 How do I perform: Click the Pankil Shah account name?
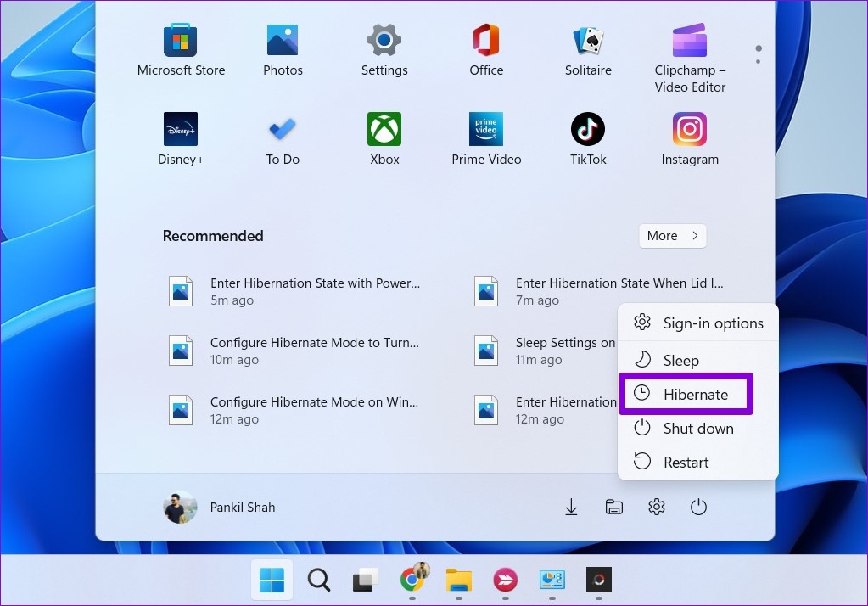[x=243, y=507]
